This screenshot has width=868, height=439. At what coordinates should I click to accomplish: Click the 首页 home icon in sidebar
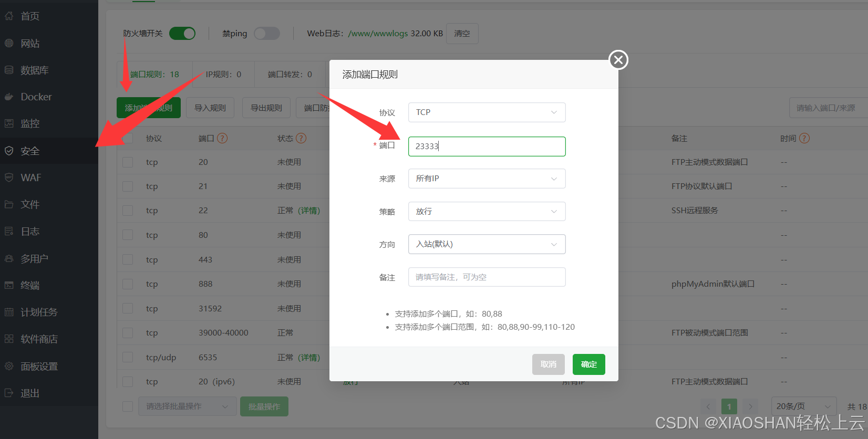pos(9,16)
